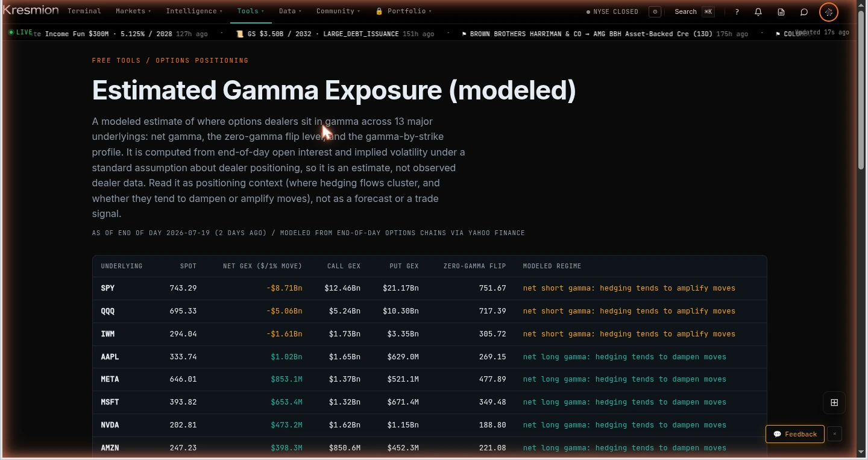This screenshot has height=460, width=868.
Task: Sort by SPOT column header
Action: (x=188, y=266)
